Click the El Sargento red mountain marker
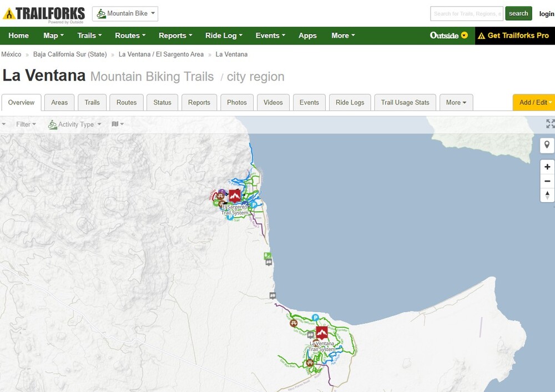This screenshot has width=555, height=392. click(x=235, y=196)
